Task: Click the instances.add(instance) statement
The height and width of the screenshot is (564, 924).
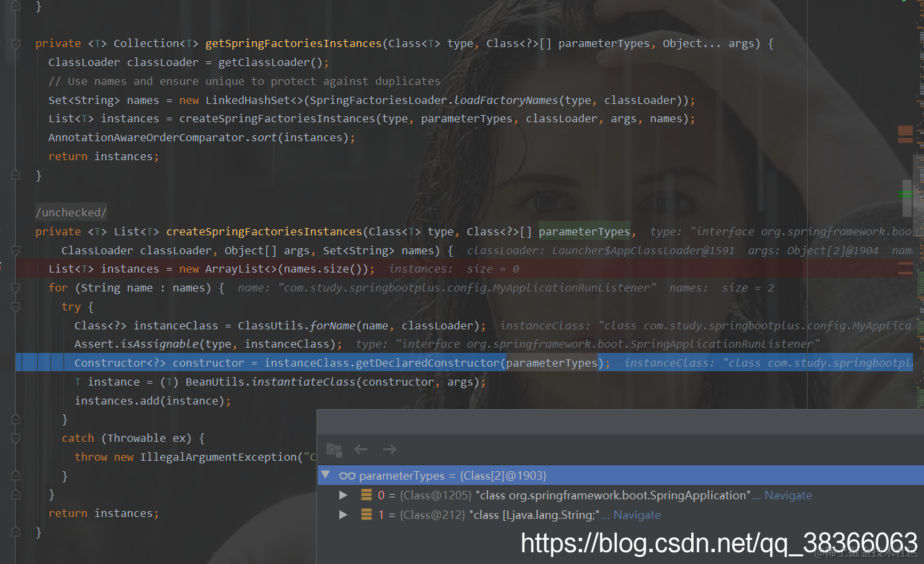Action: (x=152, y=401)
